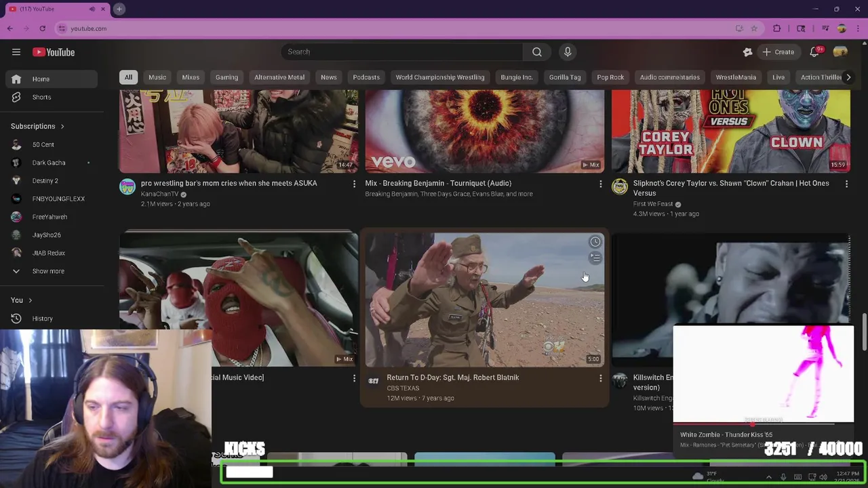Image resolution: width=868 pixels, height=488 pixels.
Task: Click the page vertical scrollbar thumb
Action: 864,331
